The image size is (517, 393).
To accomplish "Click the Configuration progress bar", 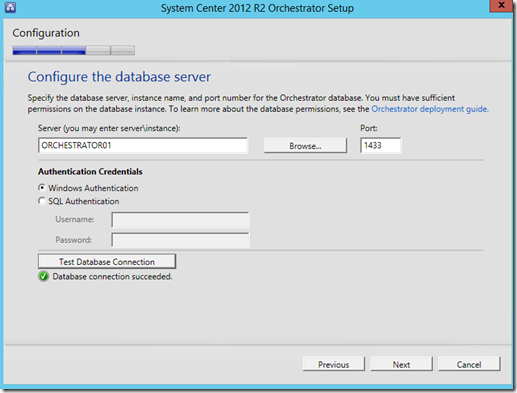I will coord(74,50).
